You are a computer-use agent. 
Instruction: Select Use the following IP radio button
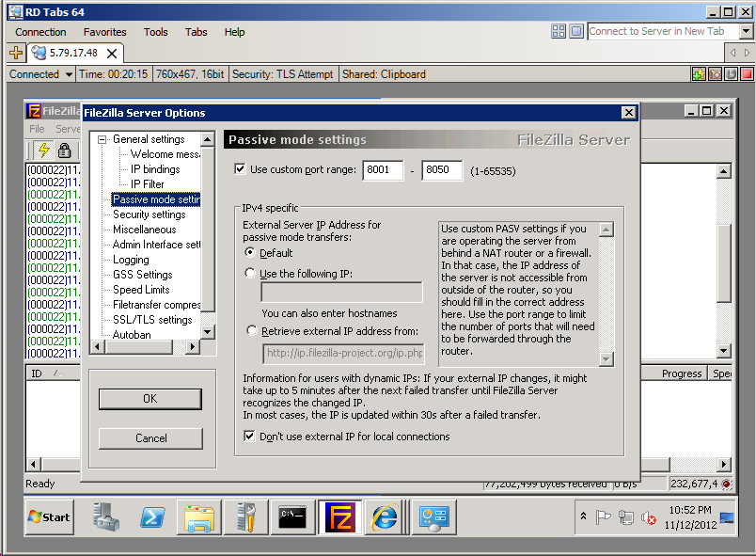click(x=250, y=273)
